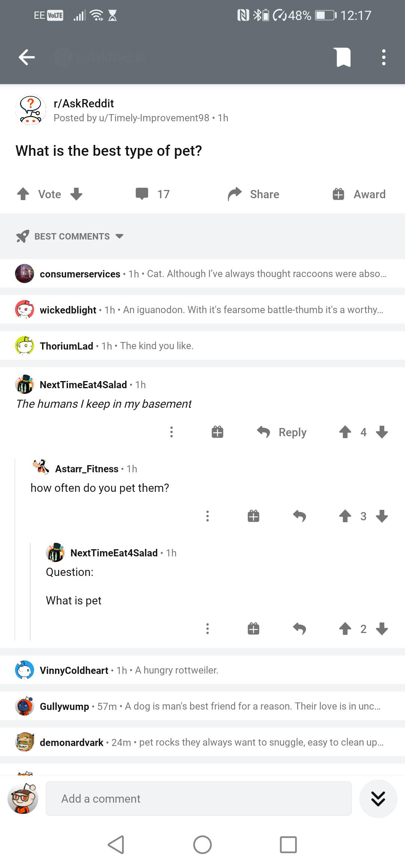Screen dimensions: 405x868
Task: Collapse thread with the double chevron button
Action: pos(378,798)
